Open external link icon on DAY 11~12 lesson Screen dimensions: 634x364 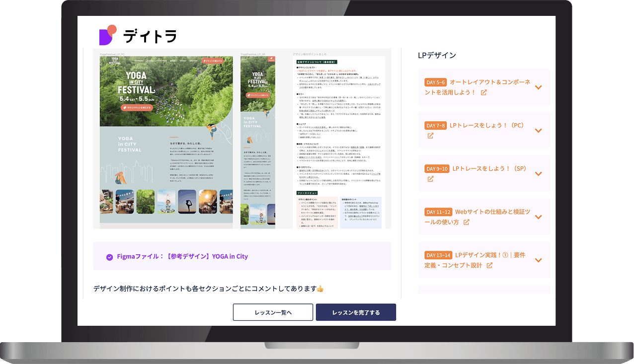pos(466,222)
